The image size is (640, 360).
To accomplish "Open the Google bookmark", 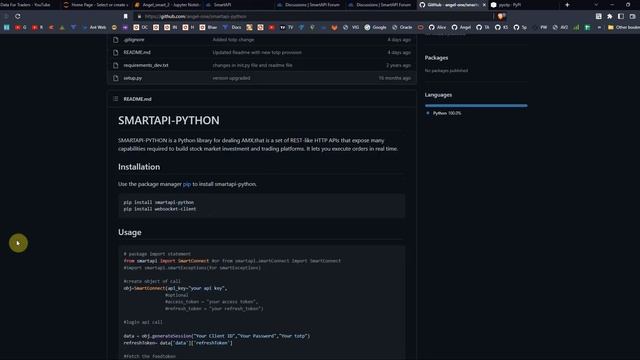I will [x=375, y=27].
